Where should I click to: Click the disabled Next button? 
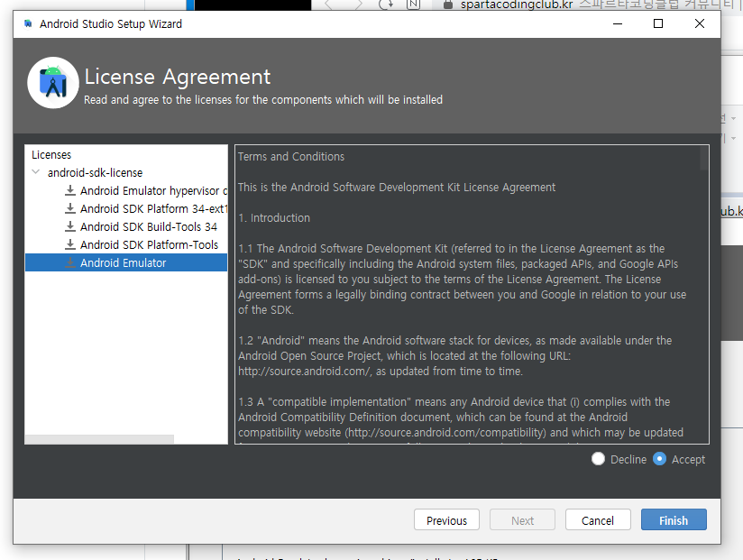click(522, 519)
